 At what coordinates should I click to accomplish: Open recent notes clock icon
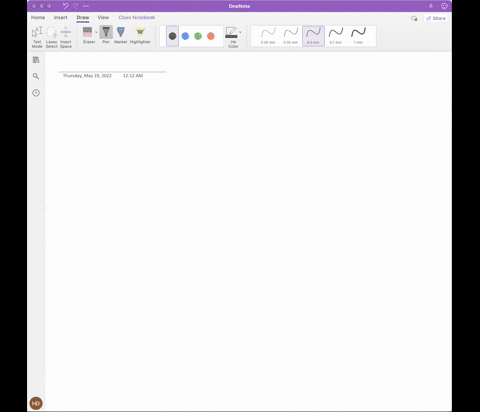36,93
